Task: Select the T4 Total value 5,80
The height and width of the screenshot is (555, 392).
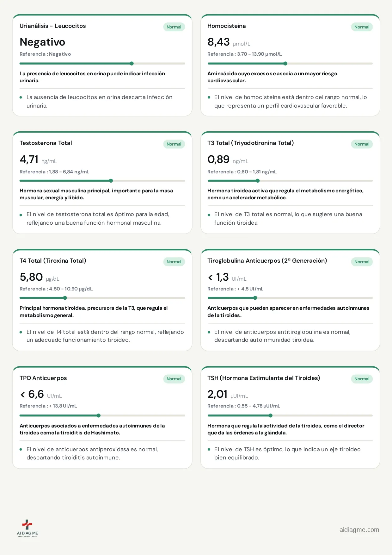Action: 31,277
